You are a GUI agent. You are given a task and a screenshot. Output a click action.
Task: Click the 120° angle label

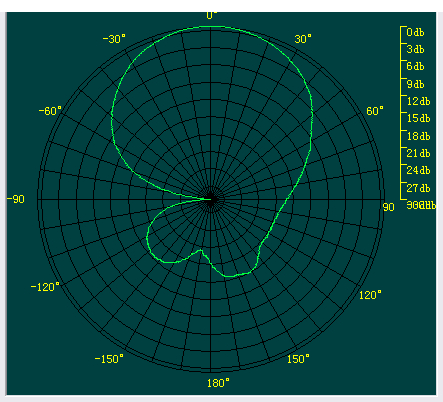370,295
